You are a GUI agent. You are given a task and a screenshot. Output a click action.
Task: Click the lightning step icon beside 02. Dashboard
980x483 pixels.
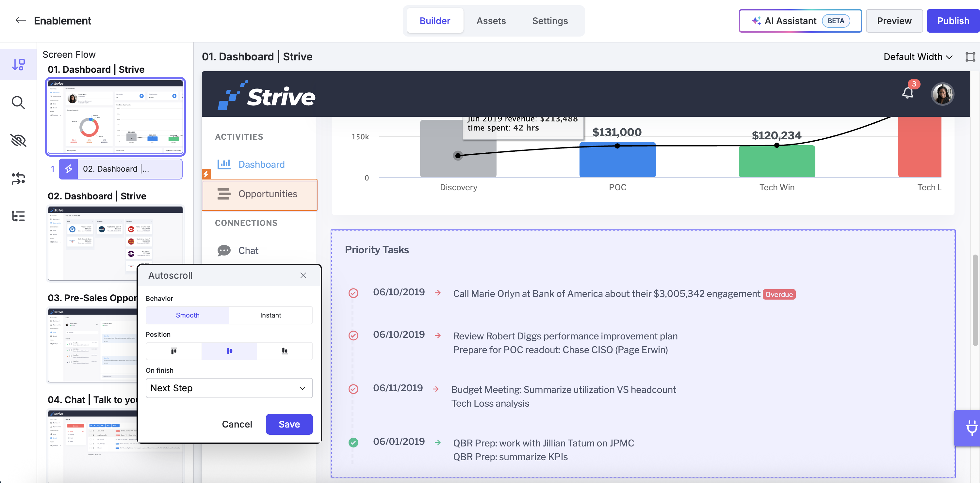69,169
